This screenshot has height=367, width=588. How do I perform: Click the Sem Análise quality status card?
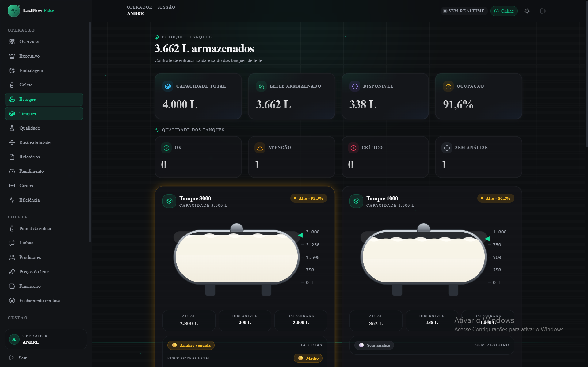tap(479, 157)
